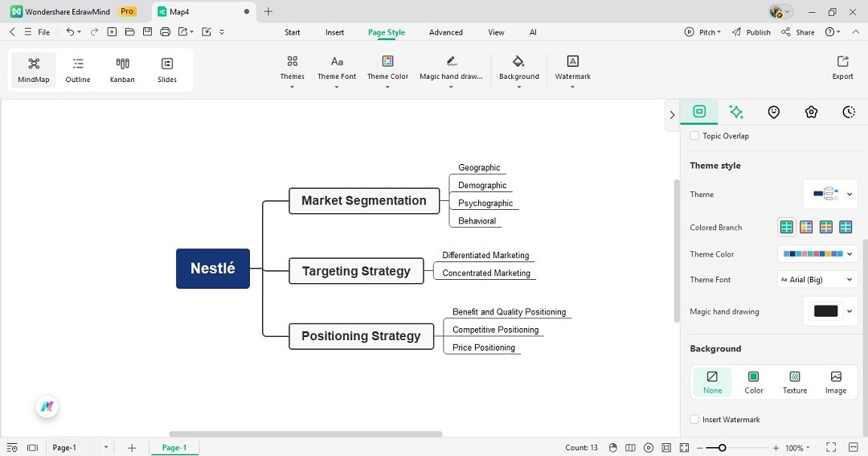The height and width of the screenshot is (456, 868).
Task: Click the fit-to-page icon in status bar
Action: (x=684, y=448)
